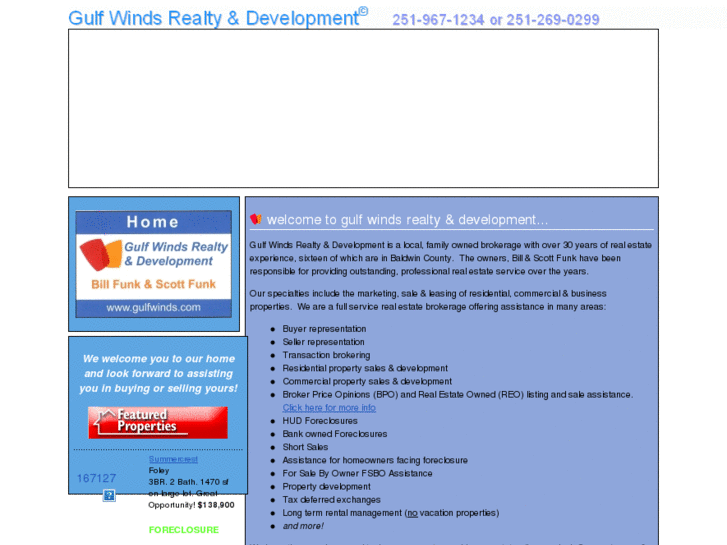Click the 'Tax deferred exchanges' list item
The width and height of the screenshot is (727, 545).
click(x=332, y=500)
